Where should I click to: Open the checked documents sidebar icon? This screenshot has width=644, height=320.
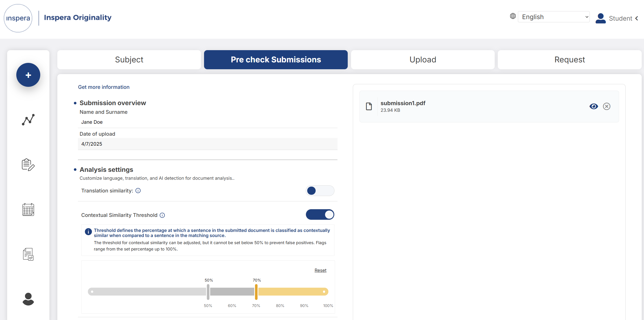(28, 254)
